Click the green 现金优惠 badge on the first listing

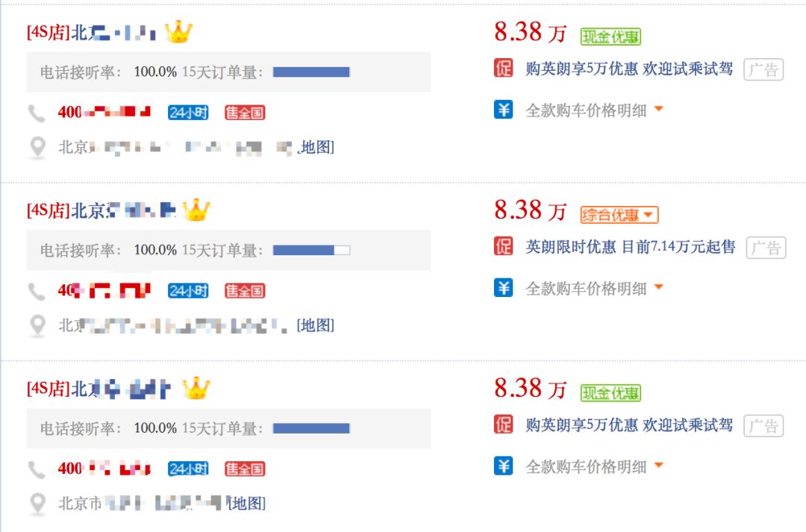point(611,36)
